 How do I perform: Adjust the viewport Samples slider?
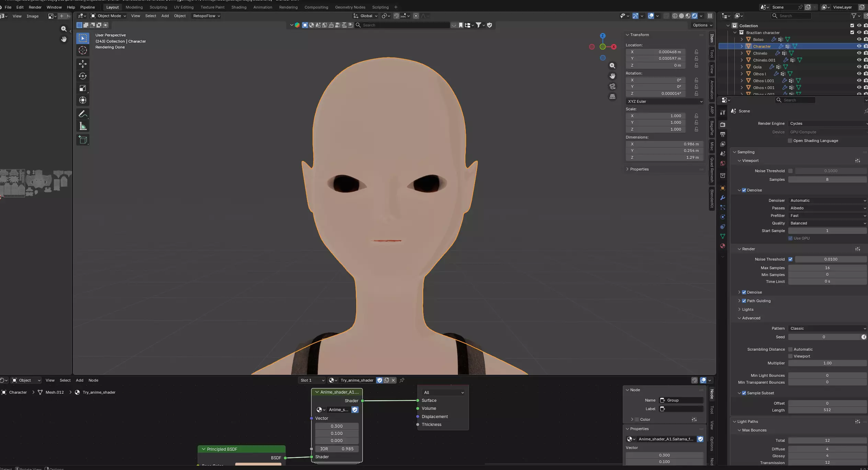(827, 179)
